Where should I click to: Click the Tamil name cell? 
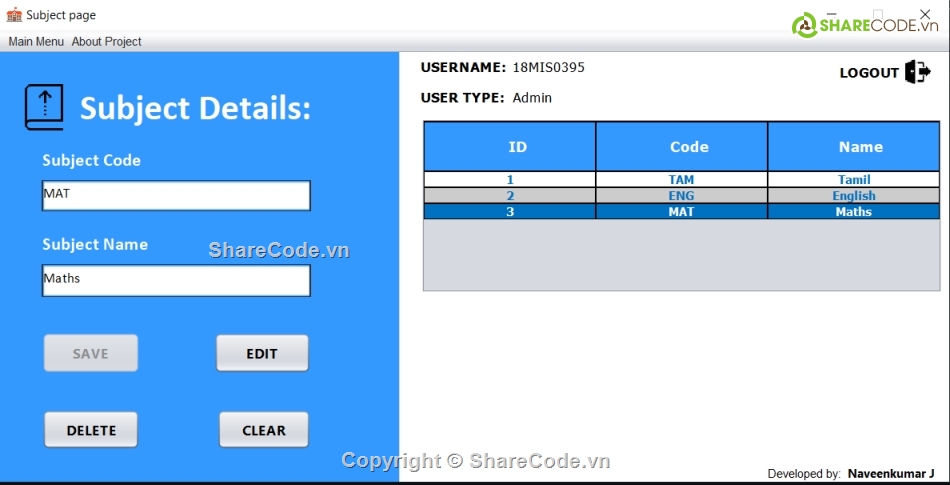pos(854,180)
